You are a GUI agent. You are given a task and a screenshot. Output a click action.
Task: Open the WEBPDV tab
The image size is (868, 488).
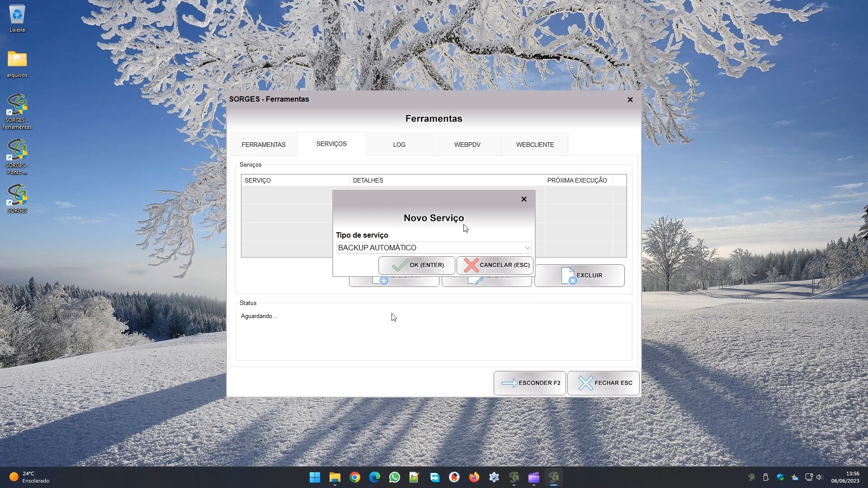pyautogui.click(x=467, y=145)
